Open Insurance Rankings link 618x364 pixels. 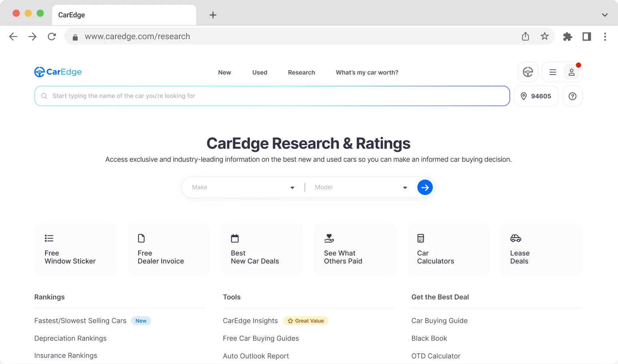click(x=65, y=356)
